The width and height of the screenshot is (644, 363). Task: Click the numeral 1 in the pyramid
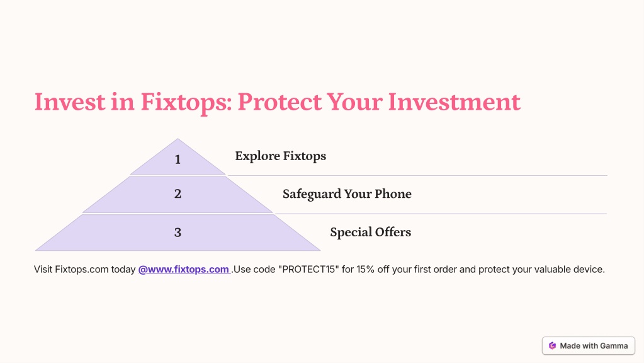click(178, 159)
